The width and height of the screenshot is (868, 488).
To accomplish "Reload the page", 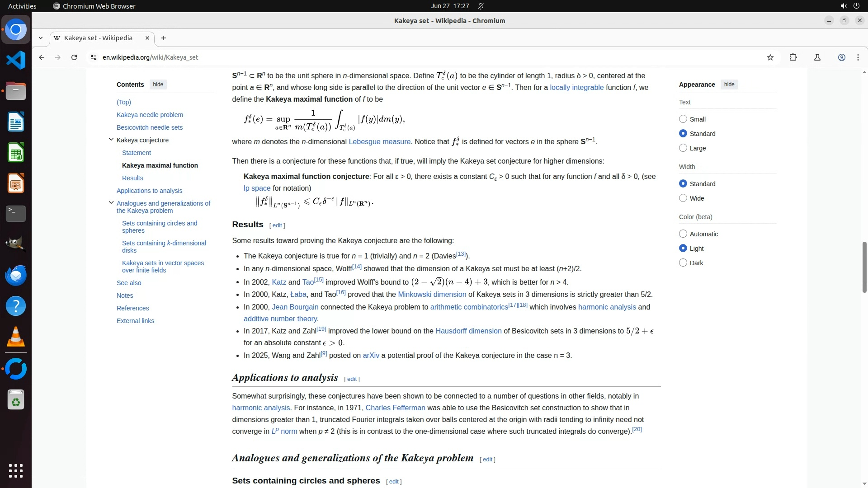I will tap(74, 57).
